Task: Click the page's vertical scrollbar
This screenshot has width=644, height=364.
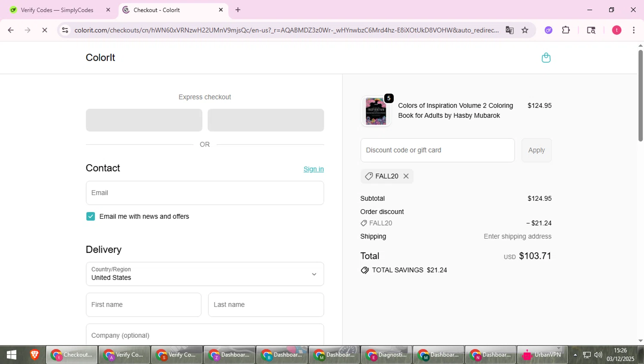Action: [x=641, y=96]
